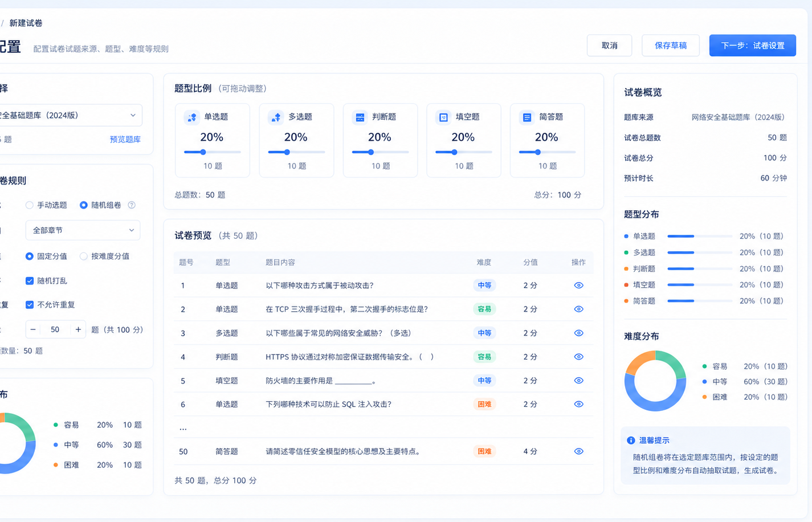Click the 中等 tag on question 1
Viewport: 812px width, 522px height.
tap(484, 286)
